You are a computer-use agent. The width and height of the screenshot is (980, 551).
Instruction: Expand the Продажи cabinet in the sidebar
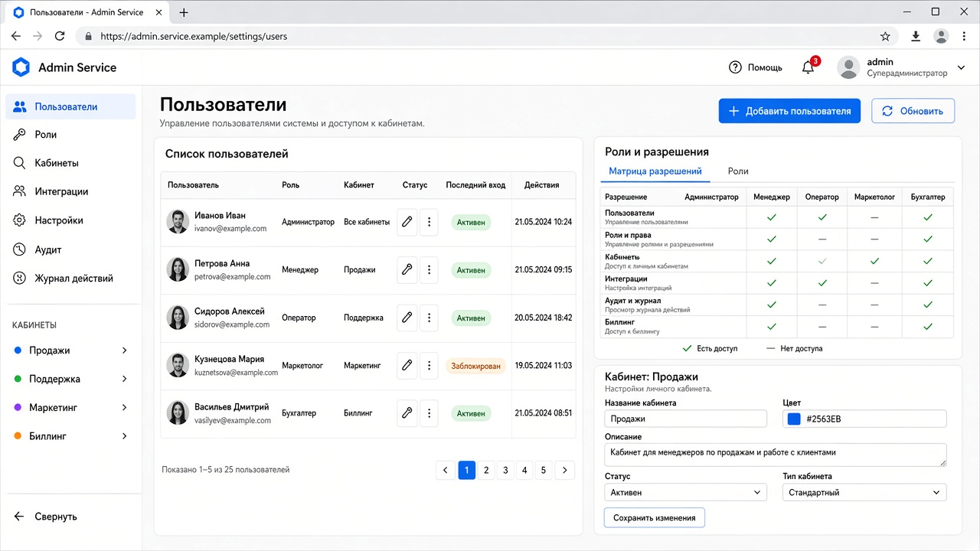[124, 350]
